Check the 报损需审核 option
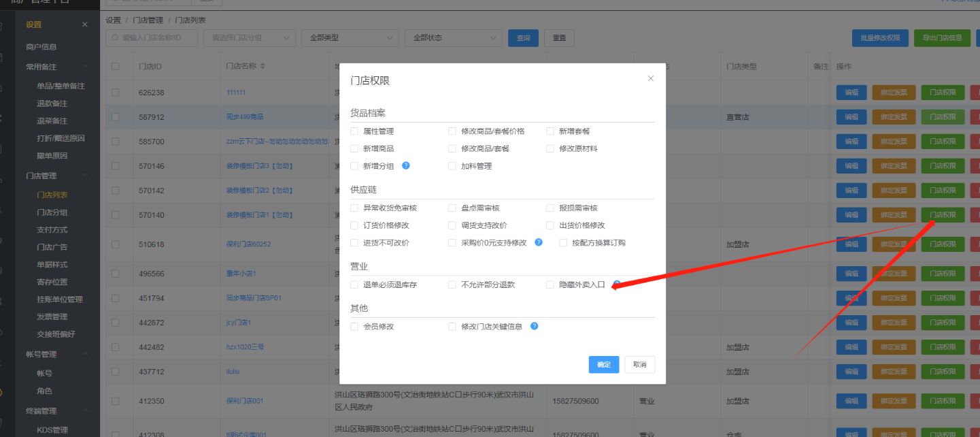 550,208
